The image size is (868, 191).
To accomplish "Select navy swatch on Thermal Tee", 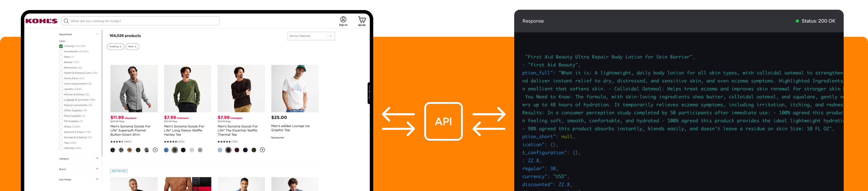I will pos(245,150).
